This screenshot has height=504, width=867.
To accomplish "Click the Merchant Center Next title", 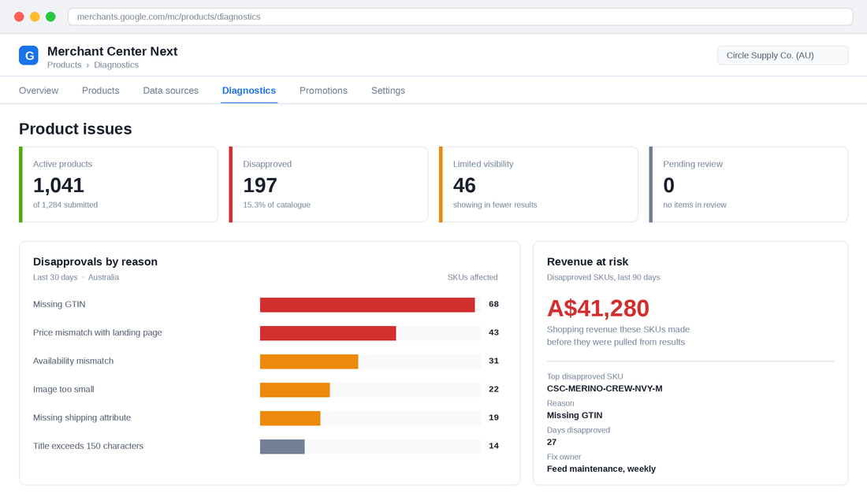I will [x=112, y=51].
